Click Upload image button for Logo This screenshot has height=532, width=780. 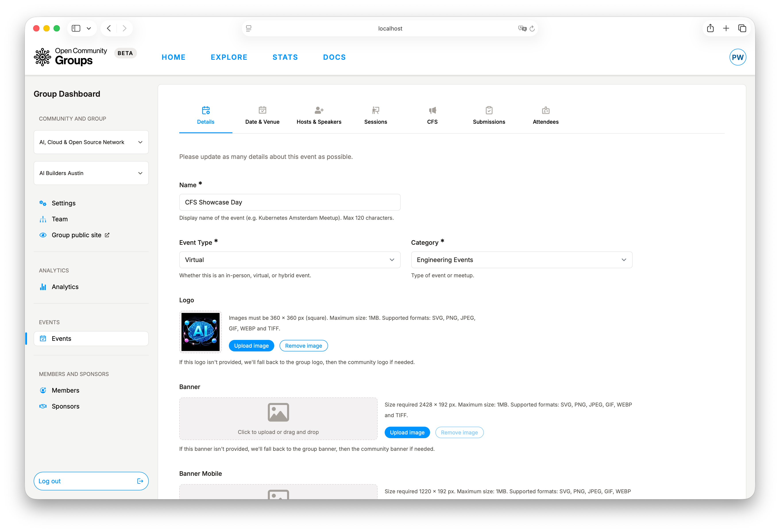coord(251,346)
